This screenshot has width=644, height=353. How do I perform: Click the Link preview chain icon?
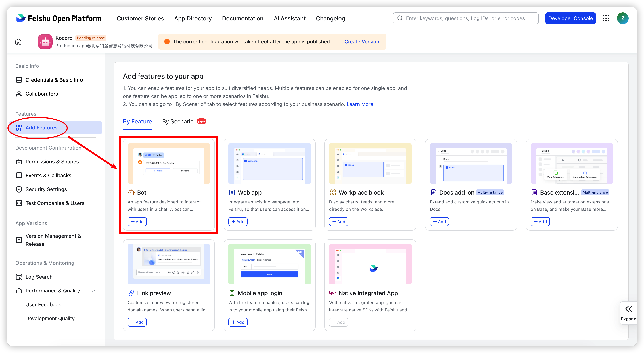pyautogui.click(x=131, y=293)
